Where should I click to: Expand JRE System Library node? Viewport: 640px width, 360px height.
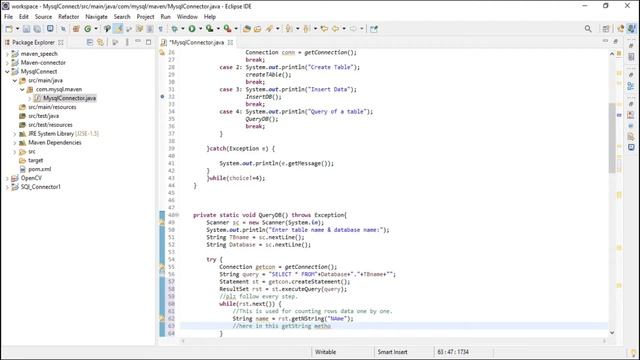tap(15, 134)
